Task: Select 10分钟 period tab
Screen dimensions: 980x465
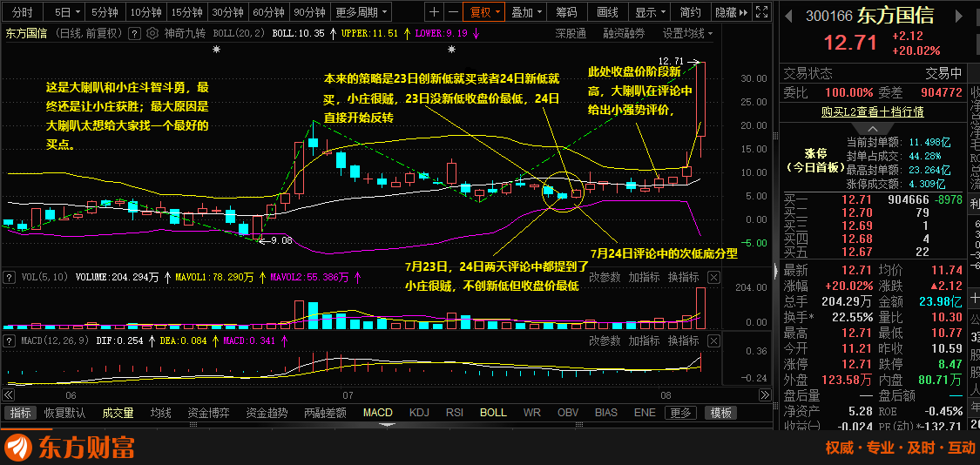Action: (x=146, y=11)
